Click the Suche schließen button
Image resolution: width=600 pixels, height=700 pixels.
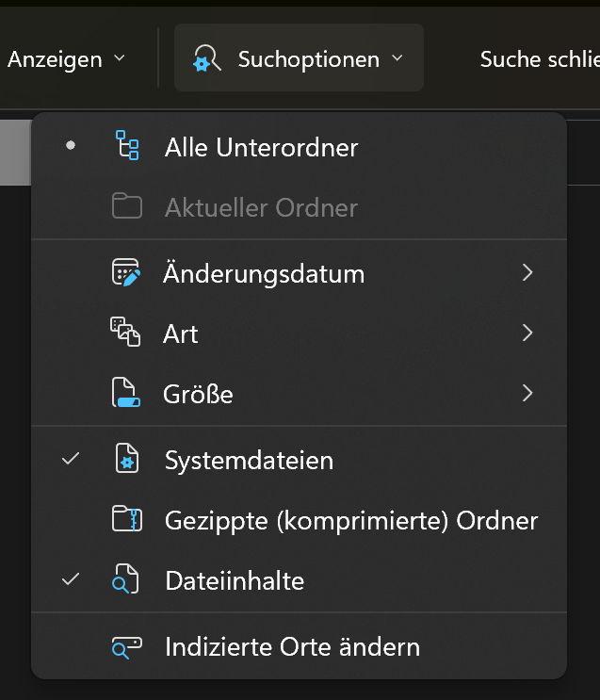pos(539,58)
